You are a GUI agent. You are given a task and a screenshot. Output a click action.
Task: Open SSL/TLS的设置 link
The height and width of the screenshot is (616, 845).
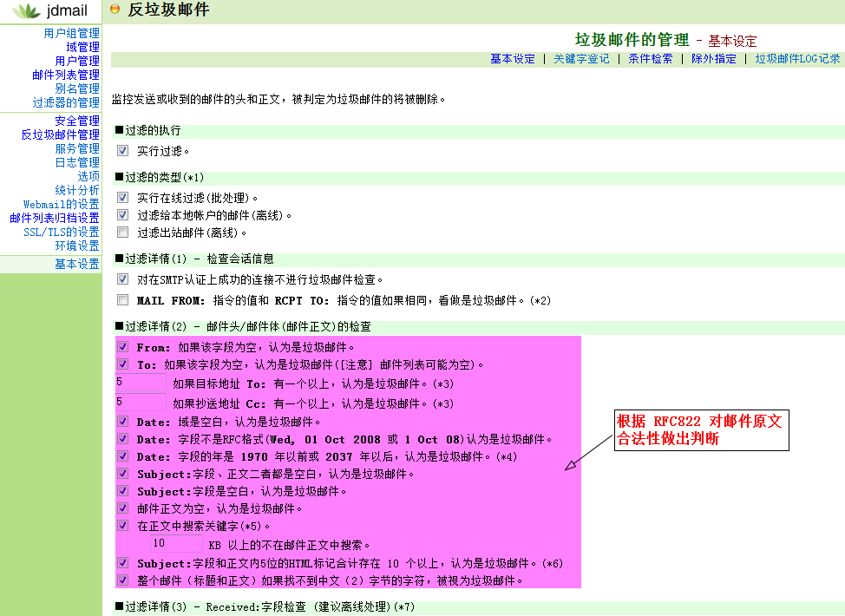pyautogui.click(x=62, y=232)
